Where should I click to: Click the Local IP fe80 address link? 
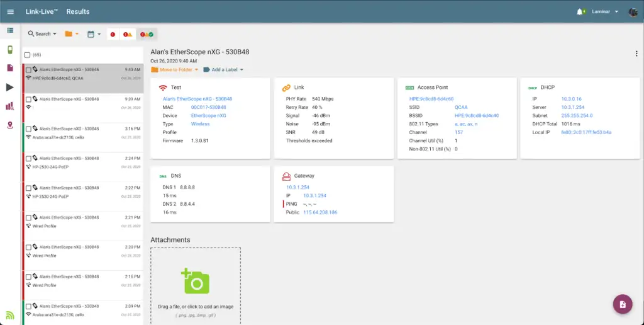586,132
